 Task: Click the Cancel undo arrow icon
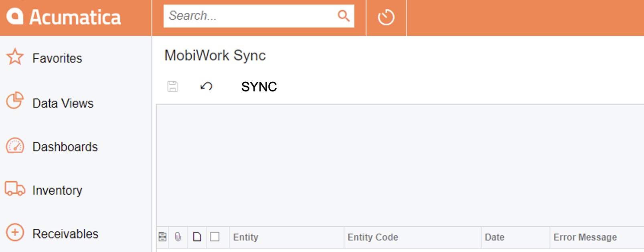[206, 86]
